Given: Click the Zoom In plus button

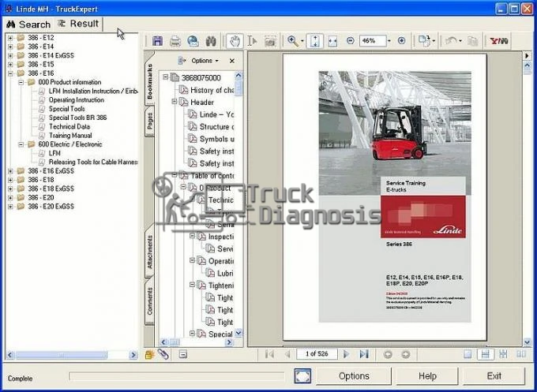Looking at the screenshot, I should [402, 41].
